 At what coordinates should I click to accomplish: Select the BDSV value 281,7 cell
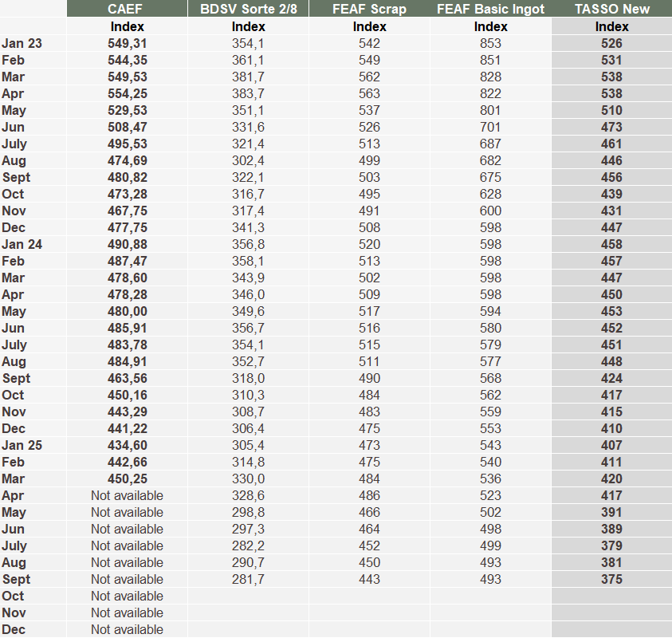[x=249, y=579]
